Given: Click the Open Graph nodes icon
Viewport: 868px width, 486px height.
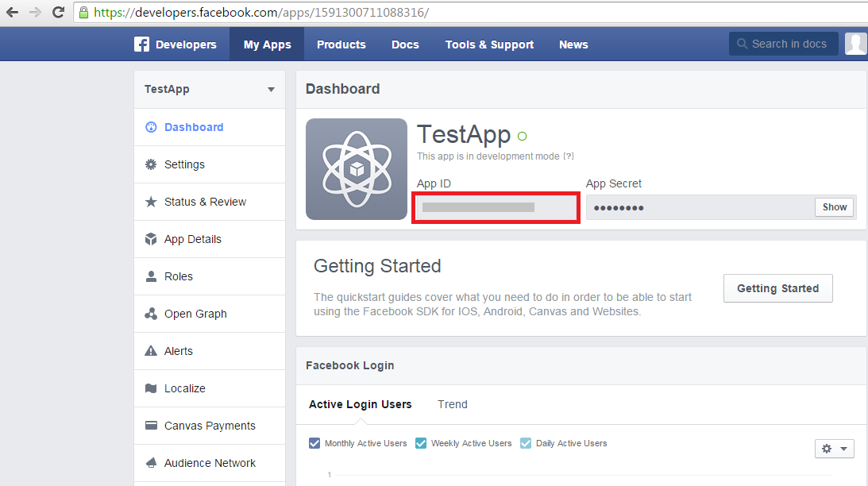Looking at the screenshot, I should click(151, 314).
